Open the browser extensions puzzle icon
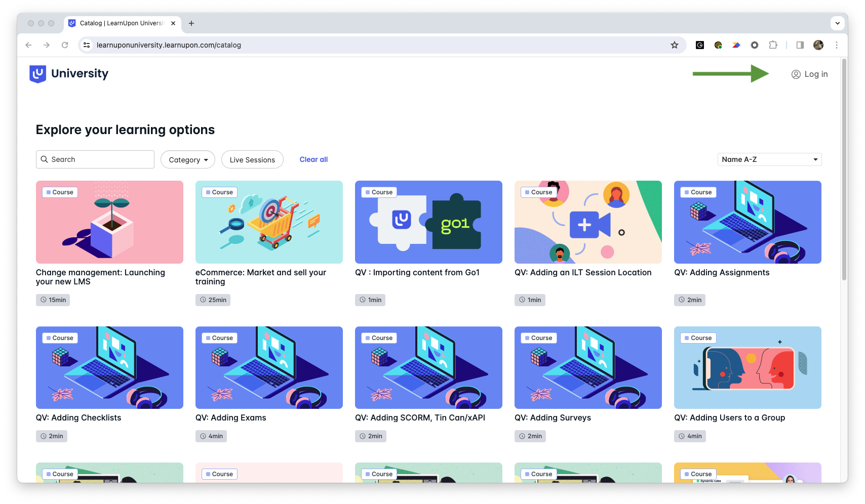Image resolution: width=865 pixels, height=504 pixels. [773, 45]
